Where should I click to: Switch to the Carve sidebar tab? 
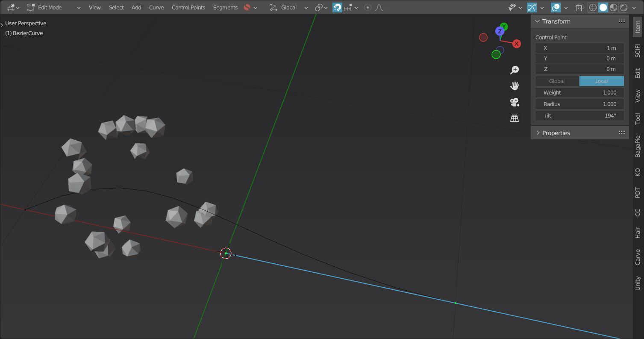(637, 257)
